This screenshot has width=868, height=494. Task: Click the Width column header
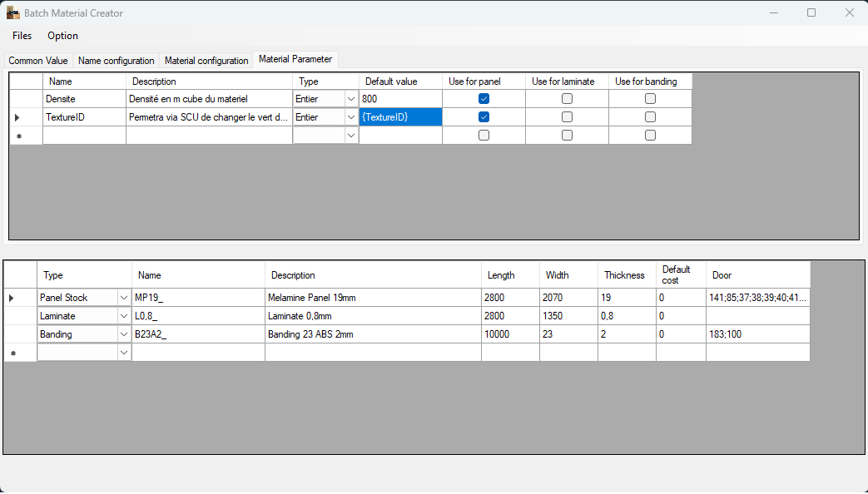click(x=568, y=275)
